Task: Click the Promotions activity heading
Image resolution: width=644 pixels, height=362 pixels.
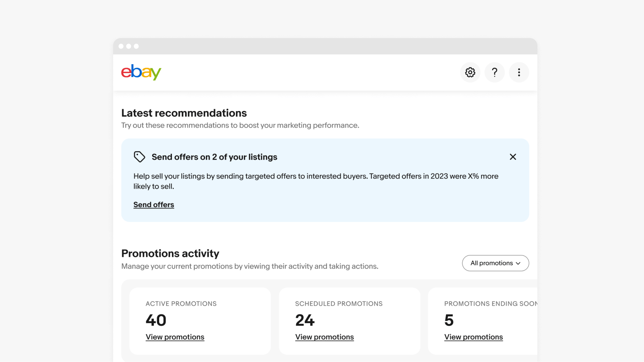Action: tap(170, 253)
